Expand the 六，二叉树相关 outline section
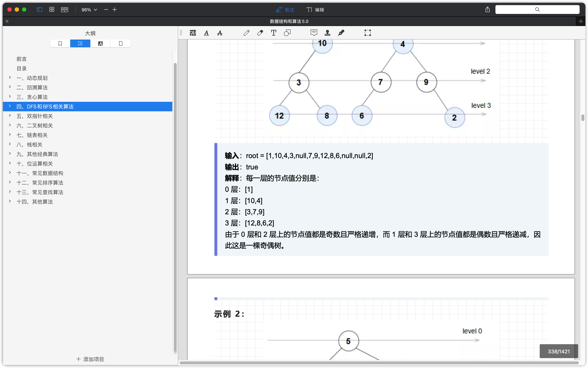Viewport: 588px width, 368px height. coord(10,125)
